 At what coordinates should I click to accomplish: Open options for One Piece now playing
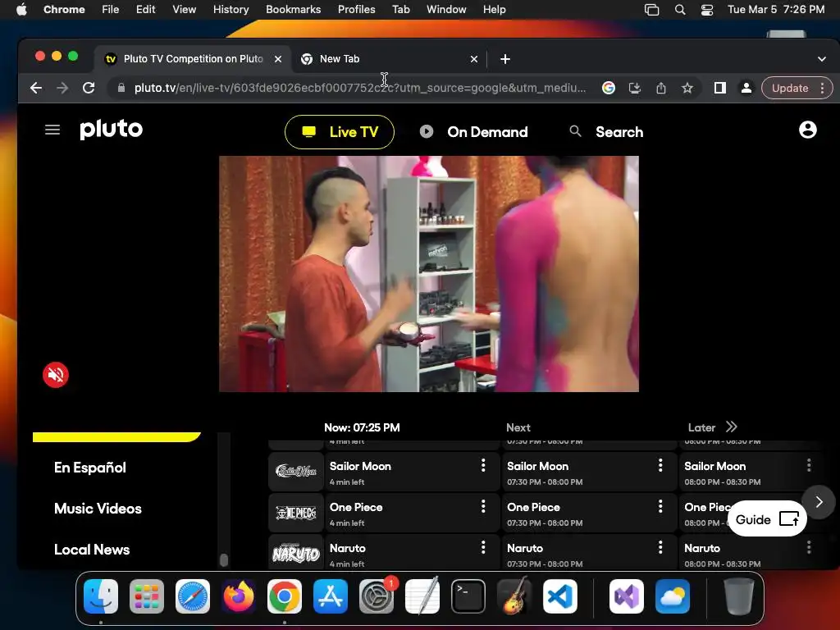483,506
